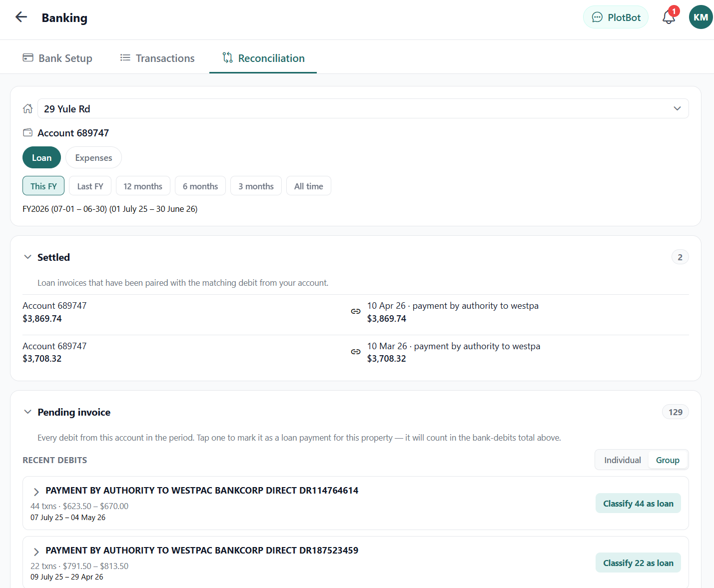Screen dimensions: 714x588
Task: Click Classify 22 as loan
Action: pos(638,563)
